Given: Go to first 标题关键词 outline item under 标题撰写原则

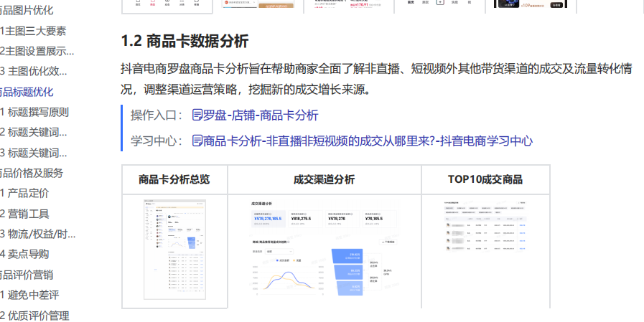Looking at the screenshot, I should click(x=33, y=132).
